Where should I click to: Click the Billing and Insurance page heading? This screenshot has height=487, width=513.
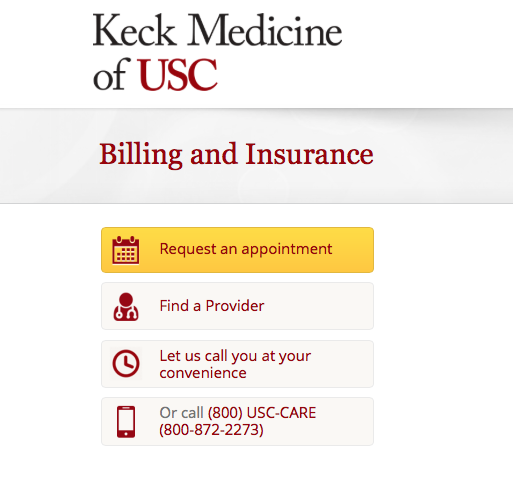click(x=236, y=155)
